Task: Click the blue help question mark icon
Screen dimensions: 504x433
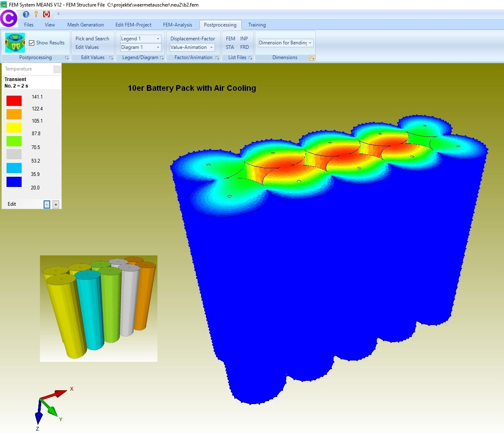Action: pyautogui.click(x=26, y=14)
